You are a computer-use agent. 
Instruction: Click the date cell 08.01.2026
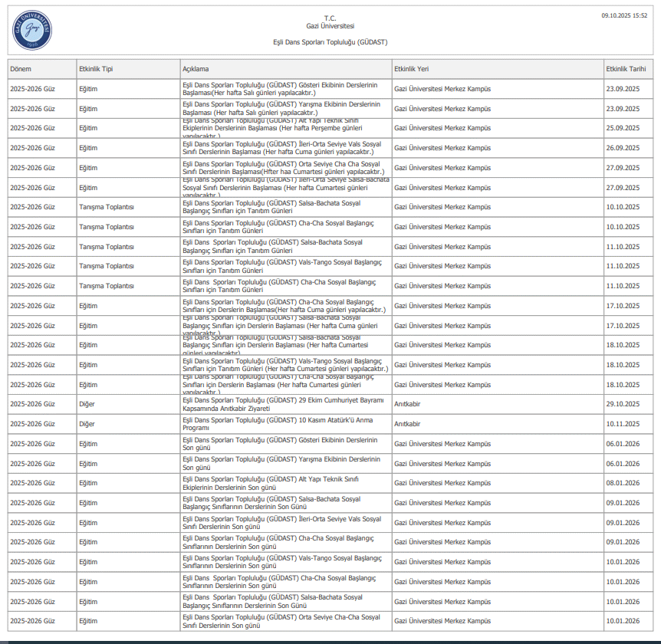622,483
